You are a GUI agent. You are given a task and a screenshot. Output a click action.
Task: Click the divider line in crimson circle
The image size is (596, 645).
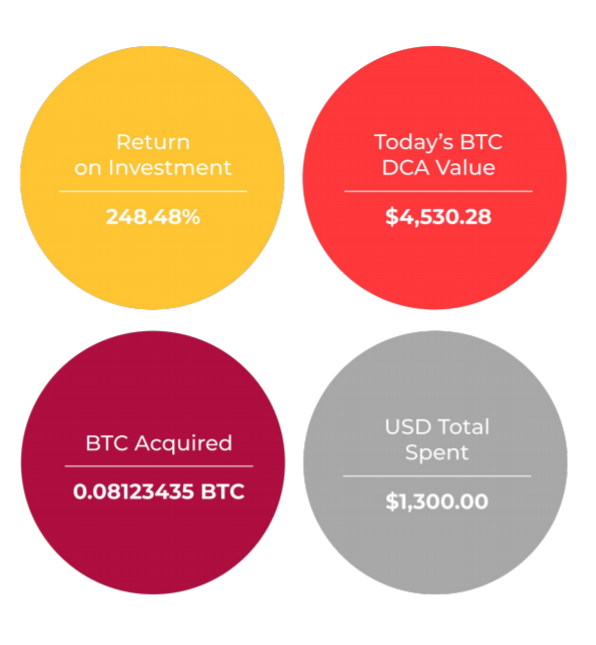click(x=159, y=466)
